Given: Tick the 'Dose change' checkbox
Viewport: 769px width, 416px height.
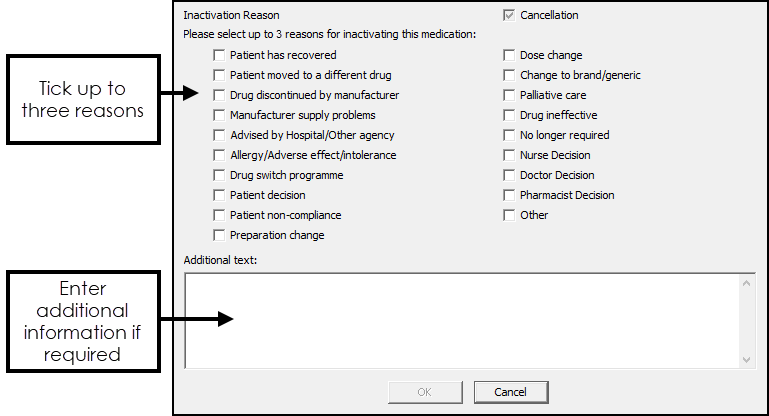Looking at the screenshot, I should [x=509, y=56].
